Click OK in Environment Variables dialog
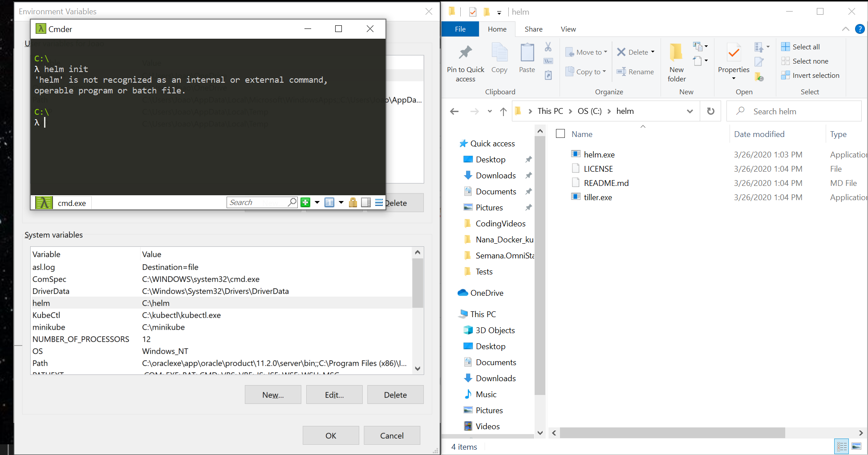The height and width of the screenshot is (455, 868). coord(331,435)
